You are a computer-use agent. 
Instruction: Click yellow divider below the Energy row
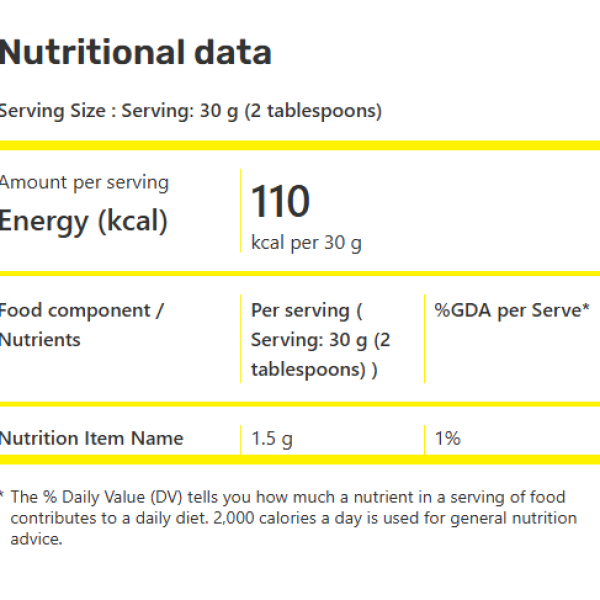pos(300,274)
